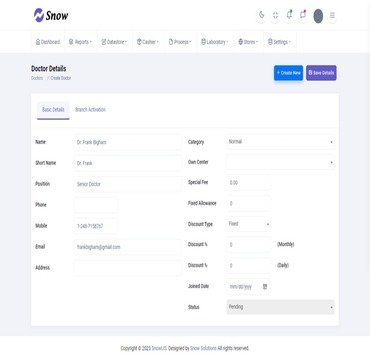Click the (Daily) label text
This screenshot has height=360, width=370.
(283, 265)
